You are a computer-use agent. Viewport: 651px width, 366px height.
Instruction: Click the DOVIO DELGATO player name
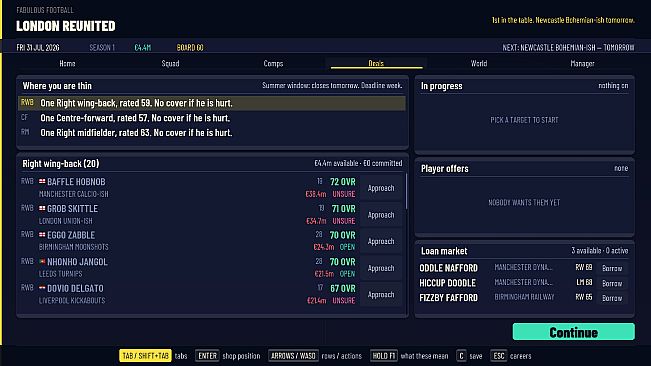coord(75,288)
